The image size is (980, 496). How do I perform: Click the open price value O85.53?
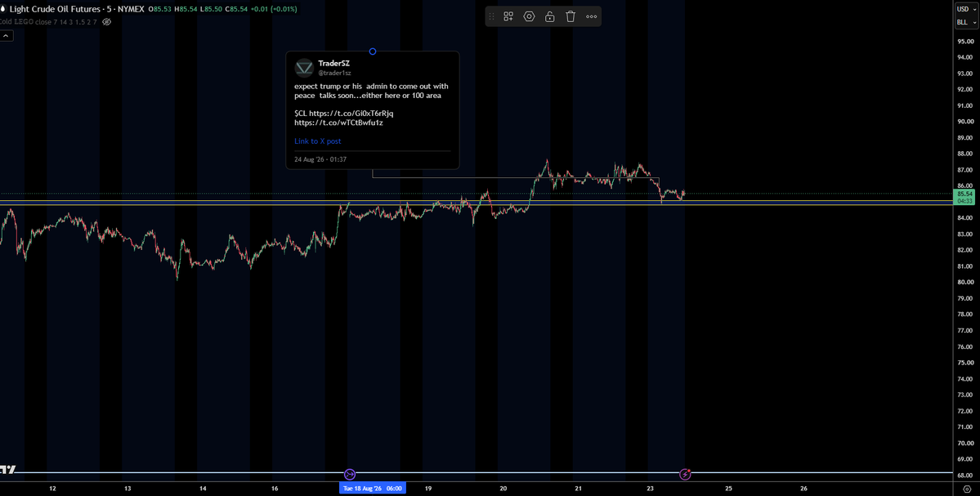(161, 9)
